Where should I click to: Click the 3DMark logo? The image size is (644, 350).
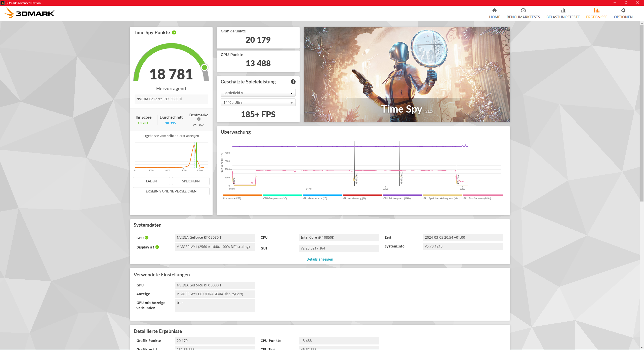coord(30,13)
